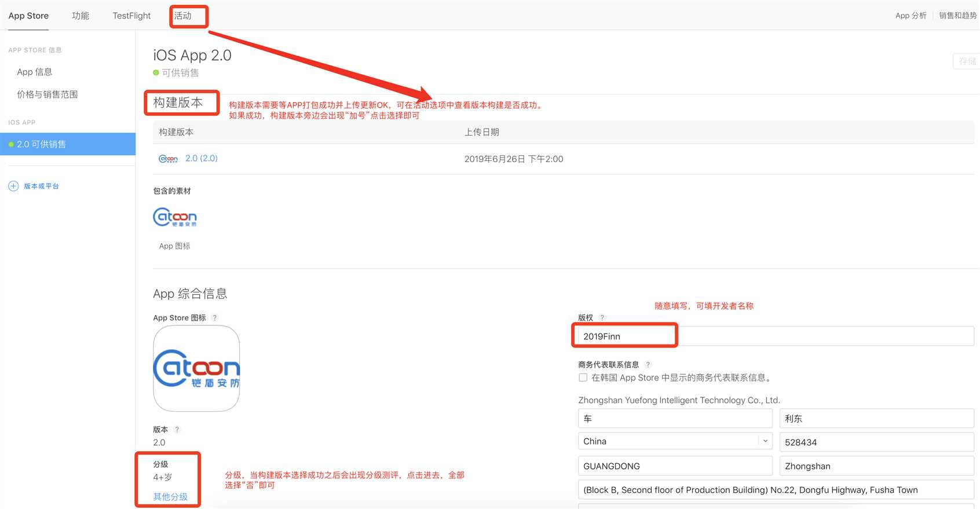The height and width of the screenshot is (509, 980).
Task: Click the street address field
Action: [x=776, y=490]
